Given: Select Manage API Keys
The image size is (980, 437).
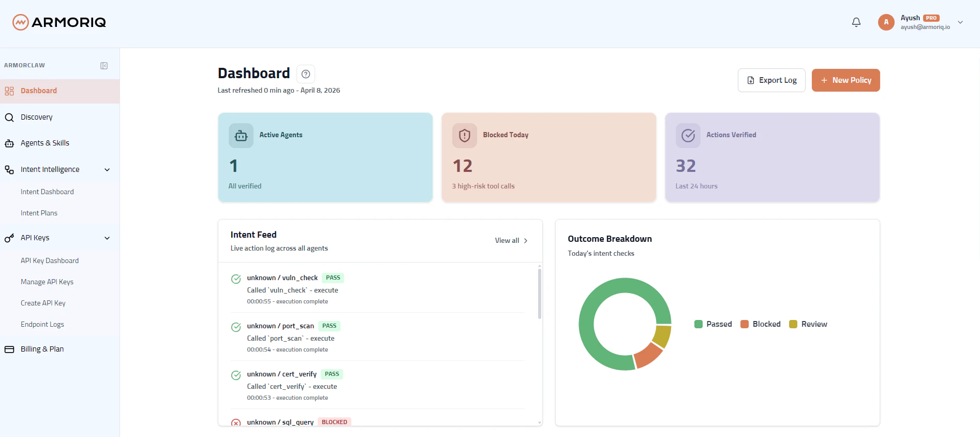Looking at the screenshot, I should (x=47, y=282).
